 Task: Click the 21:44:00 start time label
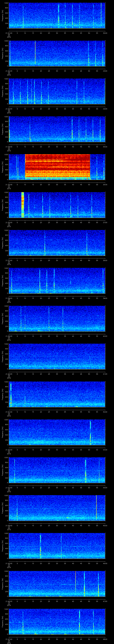point(9,525)
